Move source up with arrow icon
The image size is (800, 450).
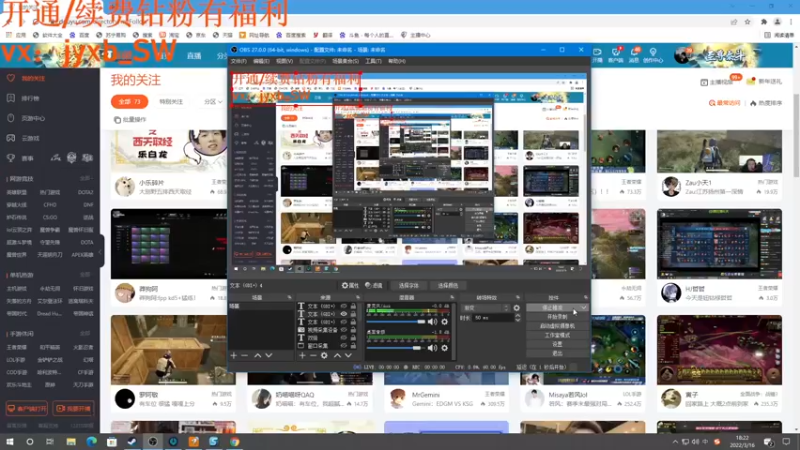[x=337, y=355]
